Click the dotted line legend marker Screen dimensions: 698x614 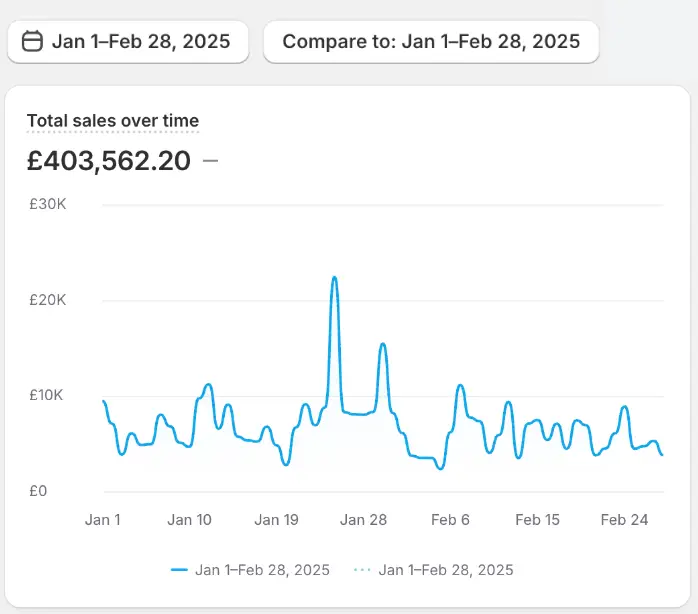click(x=363, y=570)
